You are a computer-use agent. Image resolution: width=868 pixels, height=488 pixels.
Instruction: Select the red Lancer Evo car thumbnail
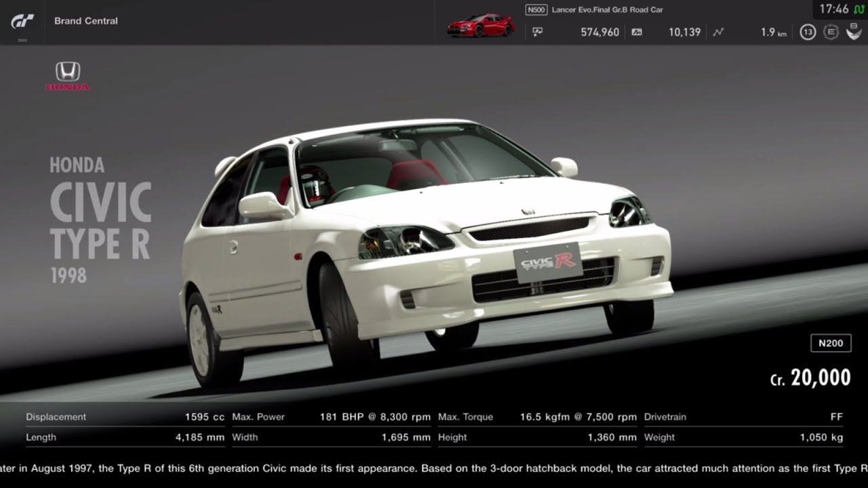480,25
